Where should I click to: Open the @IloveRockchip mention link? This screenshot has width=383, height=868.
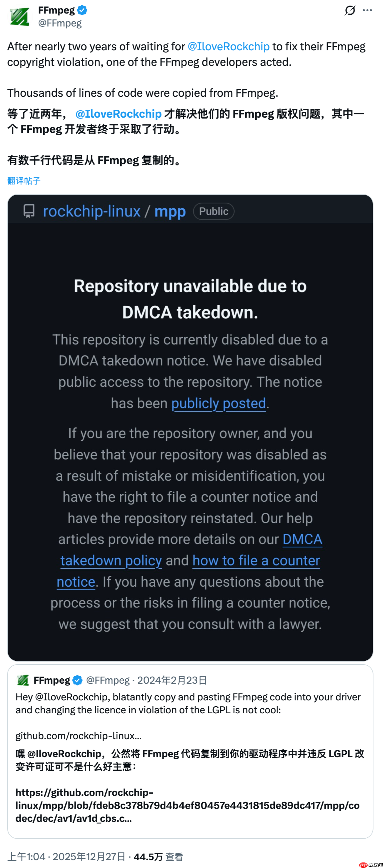point(228,46)
